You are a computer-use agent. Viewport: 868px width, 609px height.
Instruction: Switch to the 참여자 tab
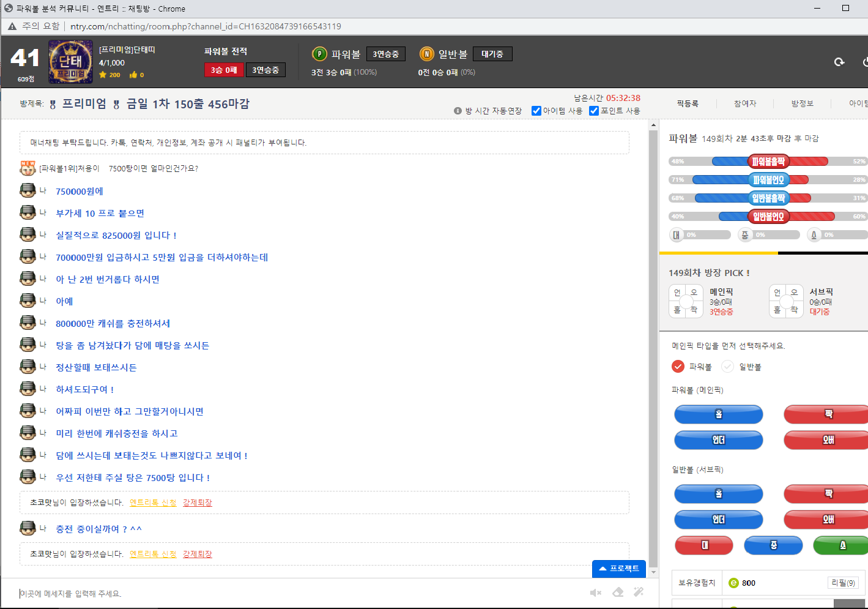click(x=745, y=103)
